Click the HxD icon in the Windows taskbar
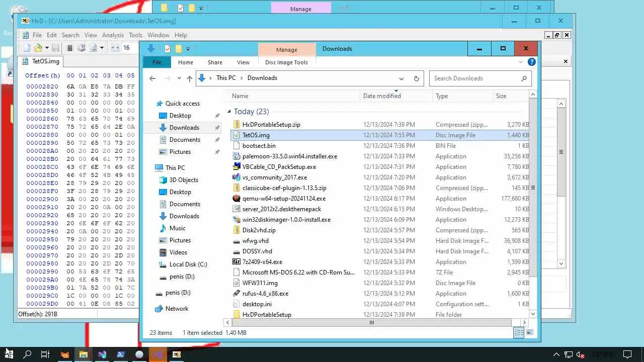The image size is (644, 362). pos(177,354)
